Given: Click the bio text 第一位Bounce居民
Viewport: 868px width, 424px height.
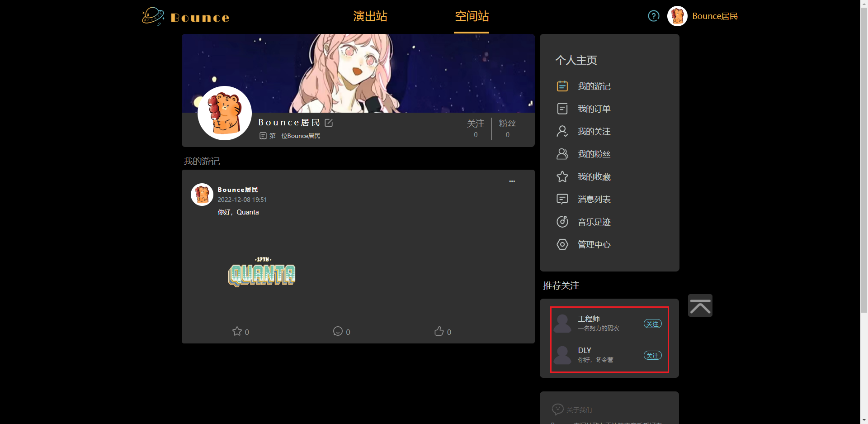Looking at the screenshot, I should 295,136.
